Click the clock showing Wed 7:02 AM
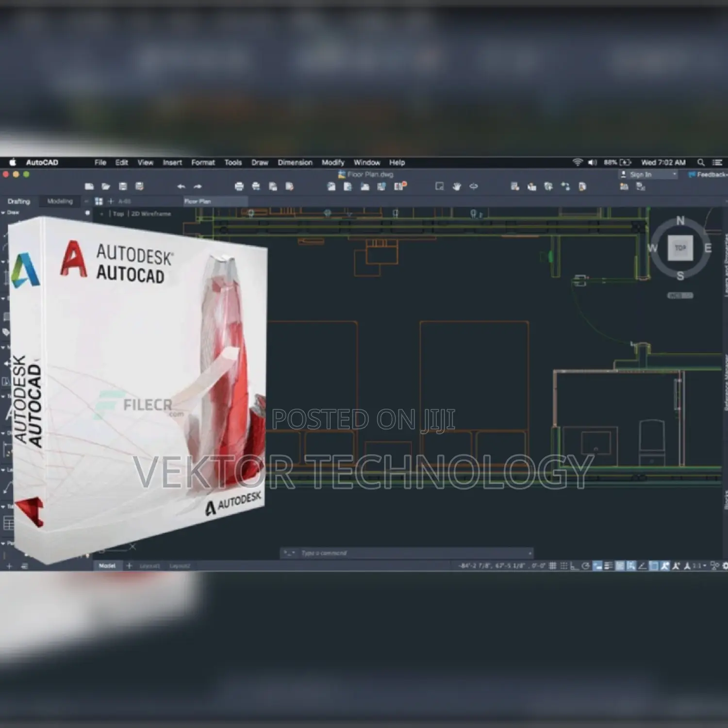The height and width of the screenshot is (728, 728). pyautogui.click(x=663, y=163)
